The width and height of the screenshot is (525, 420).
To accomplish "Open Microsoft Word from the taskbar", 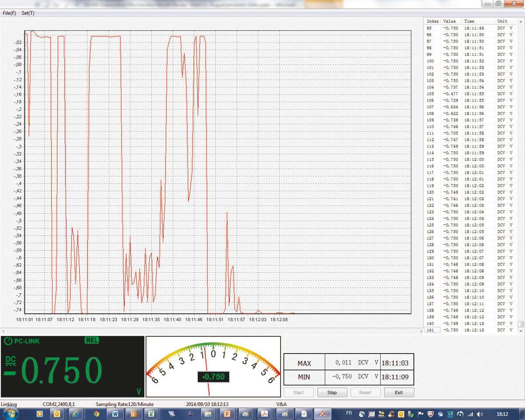I will (115, 413).
